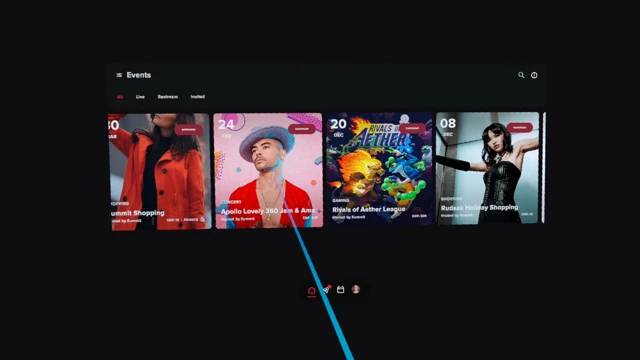Open the Summit Shopping event card
This screenshot has width=640, height=360.
pyautogui.click(x=160, y=171)
